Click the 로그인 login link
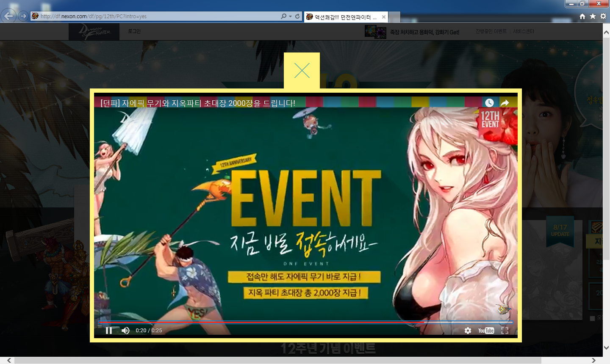This screenshot has height=364, width=610. [134, 31]
